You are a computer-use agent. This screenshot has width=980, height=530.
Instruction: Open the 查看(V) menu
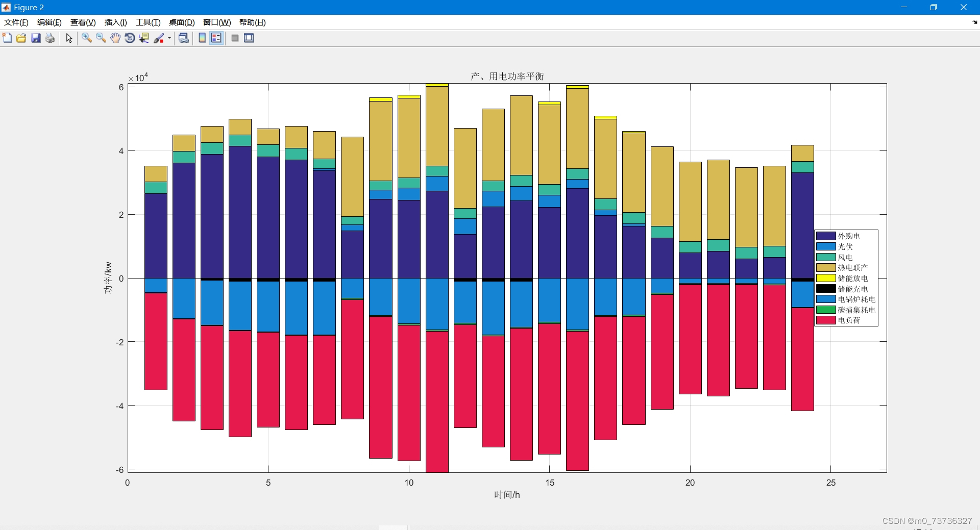83,22
